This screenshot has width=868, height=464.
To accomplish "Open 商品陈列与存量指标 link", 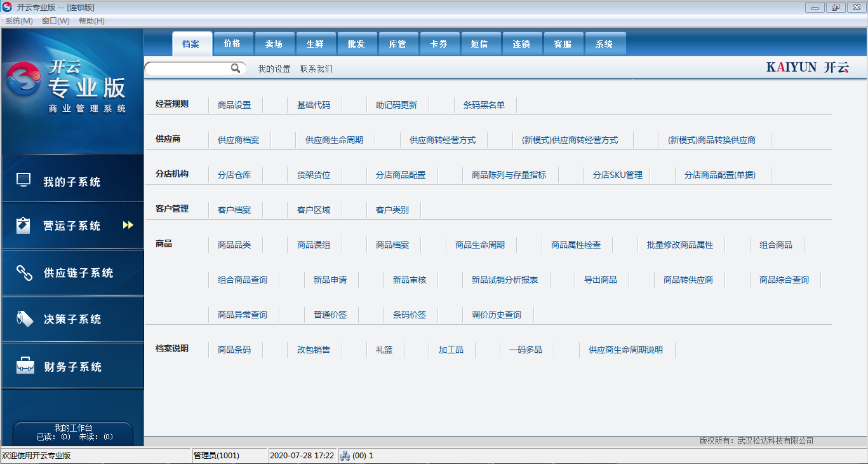I will 509,175.
